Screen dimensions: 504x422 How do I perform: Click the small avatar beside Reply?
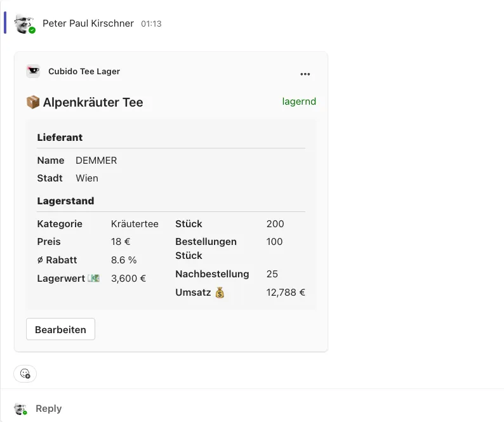(x=21, y=409)
